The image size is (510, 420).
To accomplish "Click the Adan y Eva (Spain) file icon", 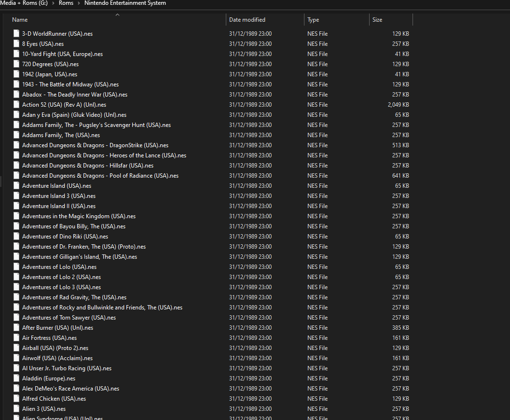I will (16, 114).
